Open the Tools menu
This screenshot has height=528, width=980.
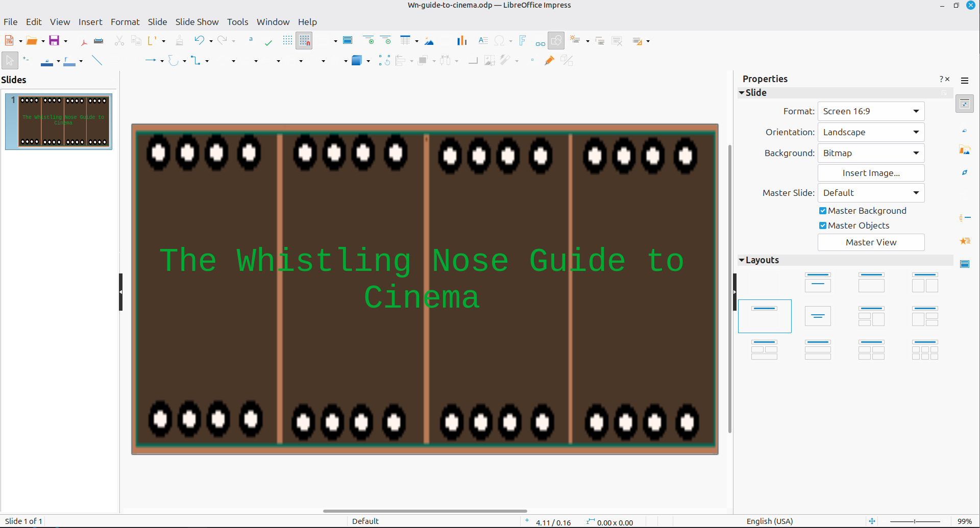[x=238, y=22]
